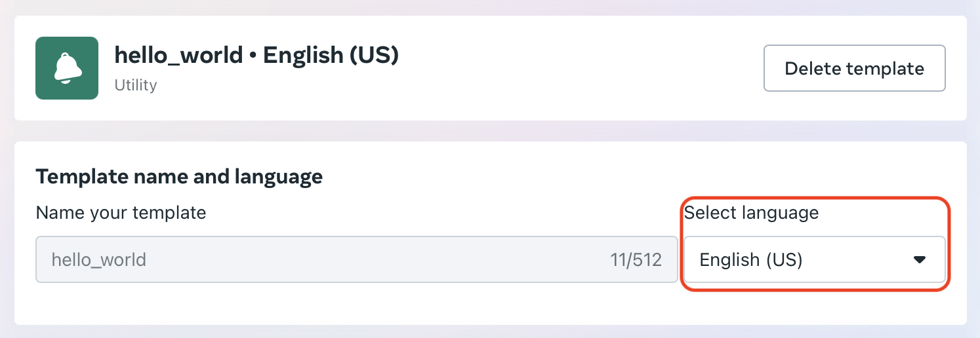Click the hello_world template name field
This screenshot has width=980, height=338.
pos(356,259)
